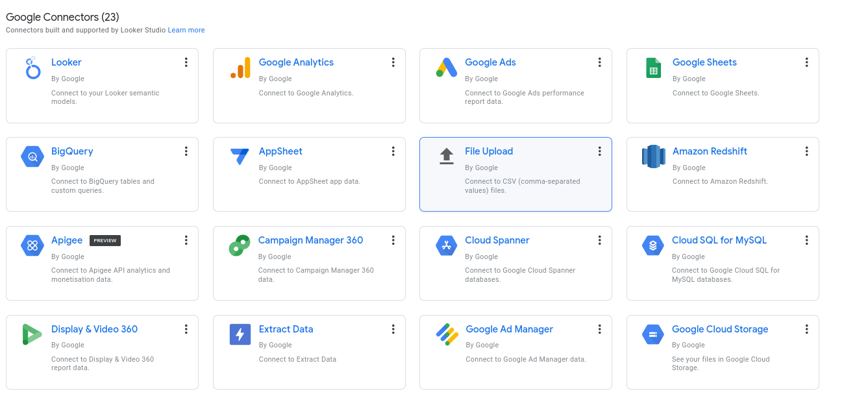Click the File Upload arrow icon
This screenshot has height=400, width=868.
click(446, 156)
